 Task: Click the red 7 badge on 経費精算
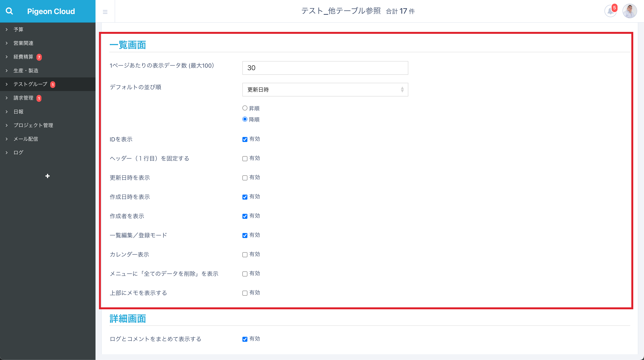(39, 57)
